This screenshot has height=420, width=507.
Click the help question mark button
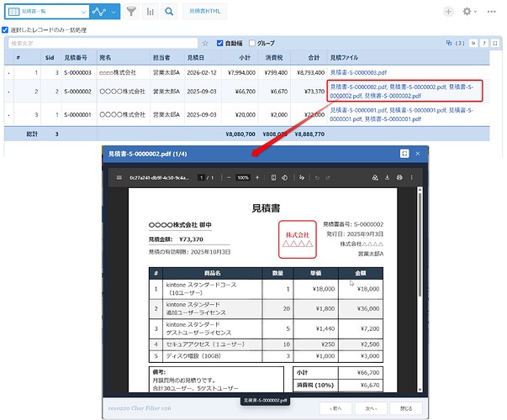484,43
